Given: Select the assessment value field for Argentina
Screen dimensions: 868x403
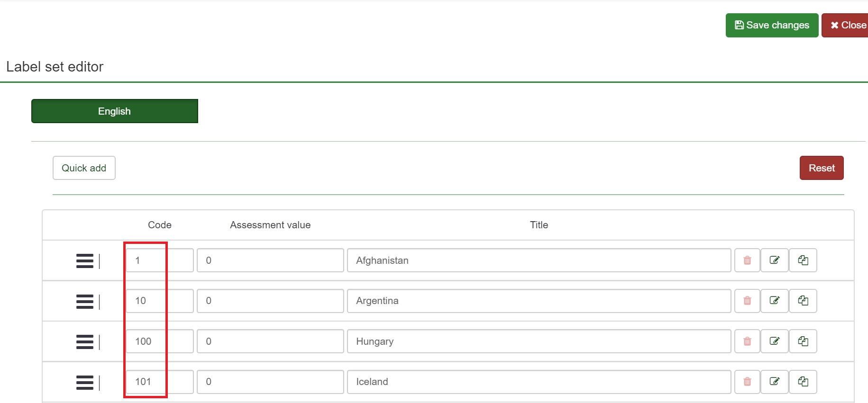Looking at the screenshot, I should coord(270,301).
